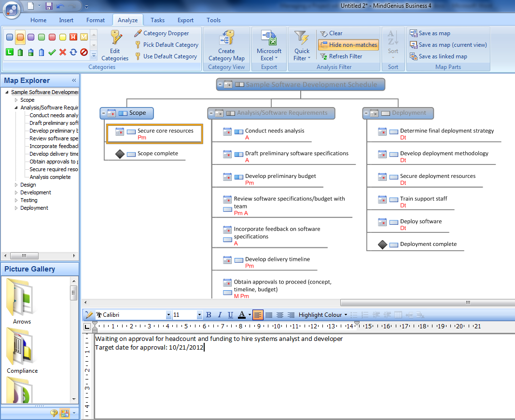Click the New document icon in quick access toolbar
Image resolution: width=515 pixels, height=420 pixels.
point(30,6)
